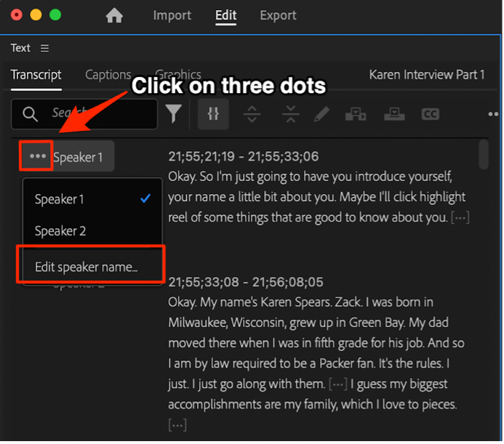Click the insert edit icon
Viewport: 504px width, 444px height.
[356, 114]
